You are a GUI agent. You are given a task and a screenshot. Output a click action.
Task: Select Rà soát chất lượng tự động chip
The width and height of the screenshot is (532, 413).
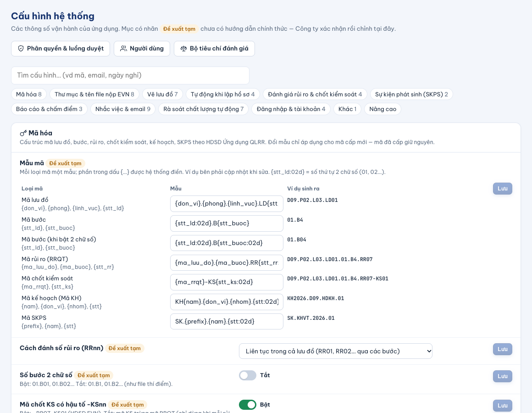(x=204, y=109)
